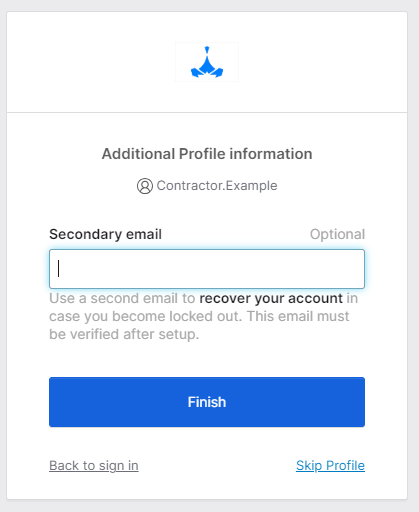Follow the Back to sign in link
The width and height of the screenshot is (419, 512).
(94, 466)
